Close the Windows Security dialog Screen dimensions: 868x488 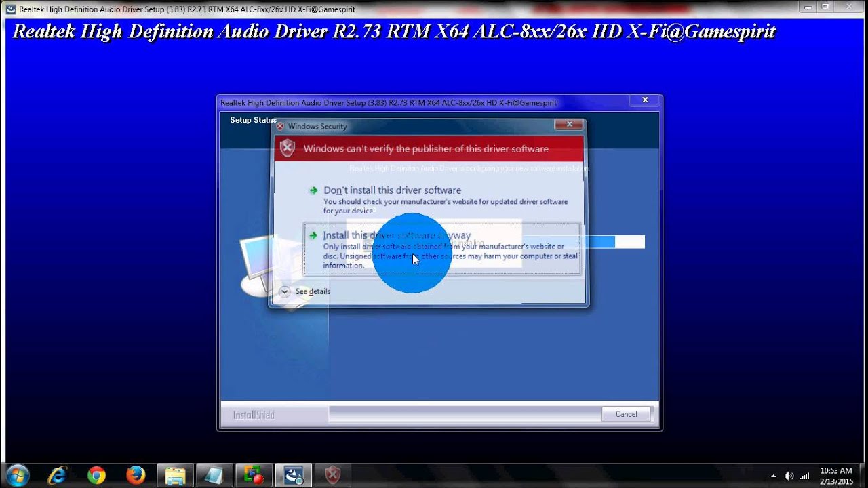pos(570,125)
